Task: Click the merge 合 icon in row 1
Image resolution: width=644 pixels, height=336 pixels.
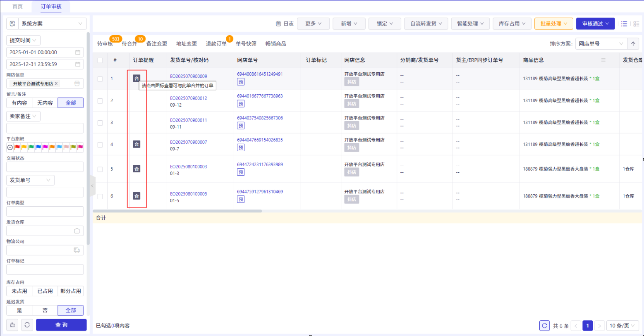Action: [x=136, y=78]
